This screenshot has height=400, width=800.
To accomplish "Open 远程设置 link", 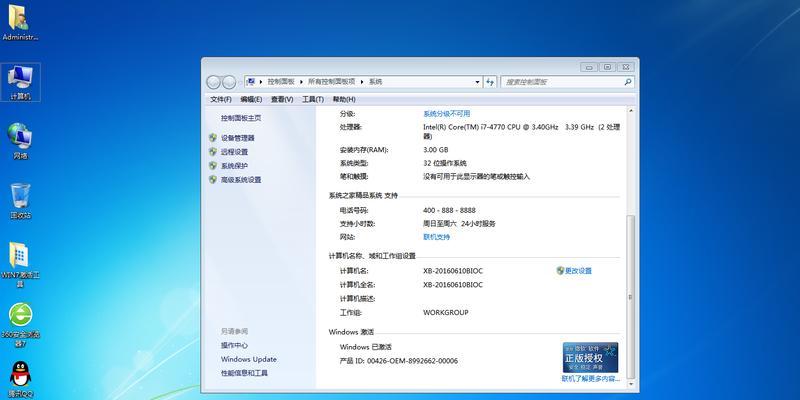I will pyautogui.click(x=234, y=152).
